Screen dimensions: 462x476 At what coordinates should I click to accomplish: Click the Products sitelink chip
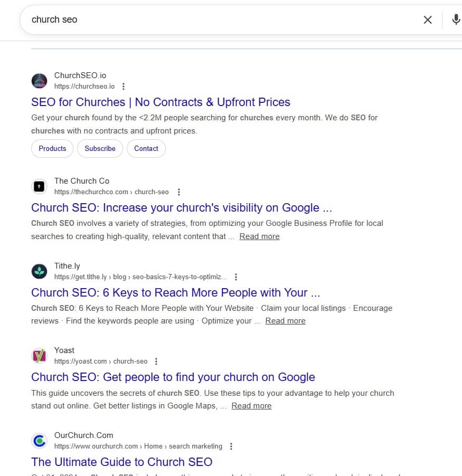click(x=52, y=149)
